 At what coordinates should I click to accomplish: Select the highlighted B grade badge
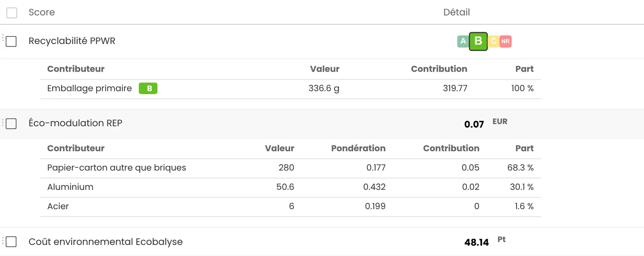point(478,41)
